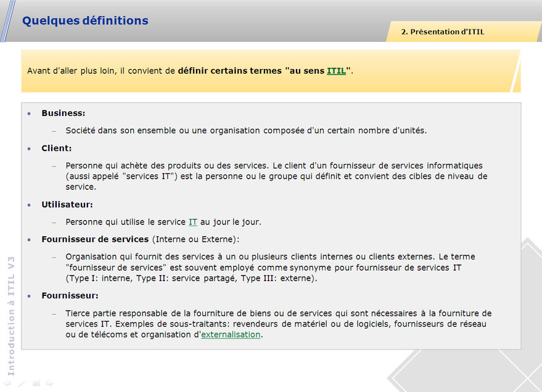Advance with the next slide arrow

tap(50, 383)
